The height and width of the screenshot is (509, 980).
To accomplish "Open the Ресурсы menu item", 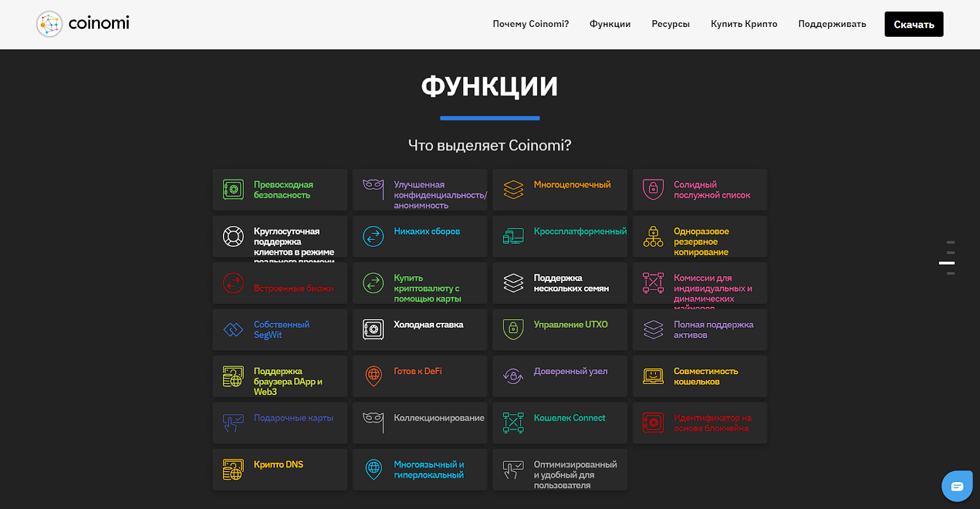I will pos(671,24).
